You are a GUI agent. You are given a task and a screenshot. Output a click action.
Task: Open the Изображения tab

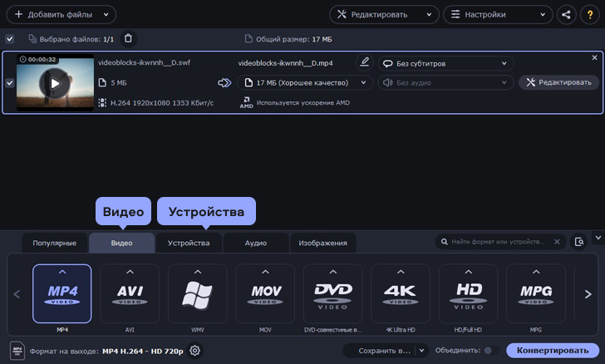pyautogui.click(x=322, y=243)
